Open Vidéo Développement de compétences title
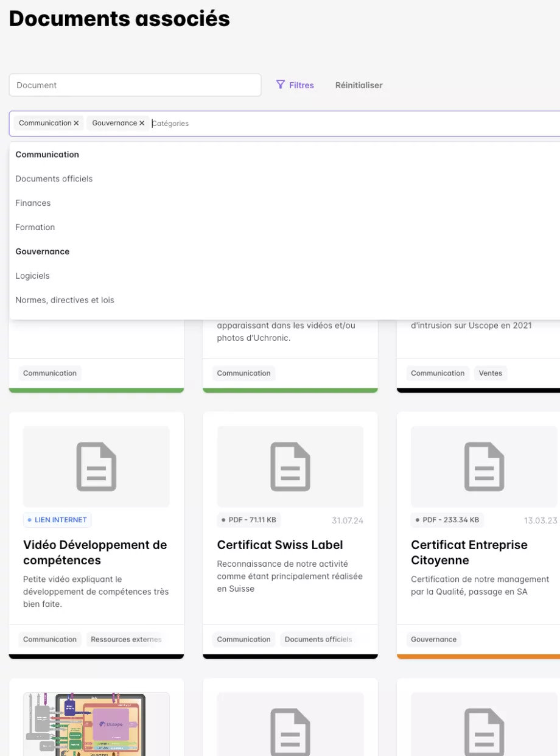560x756 pixels. [x=95, y=552]
